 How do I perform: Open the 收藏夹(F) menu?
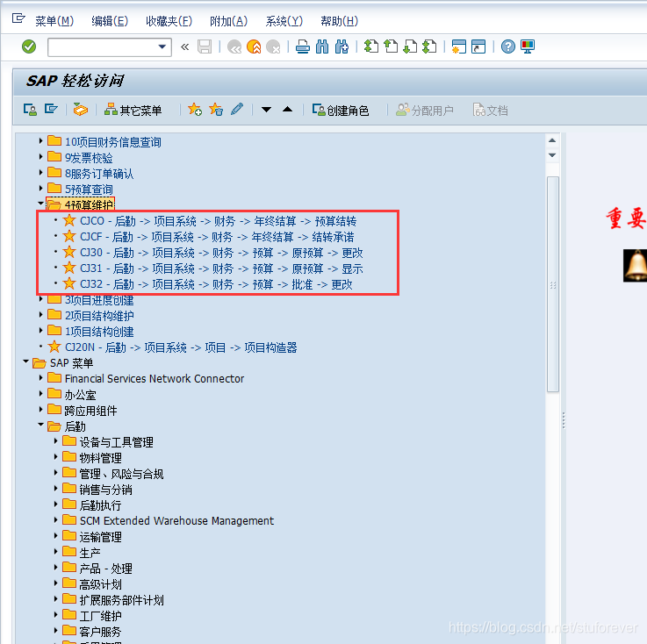click(x=169, y=21)
